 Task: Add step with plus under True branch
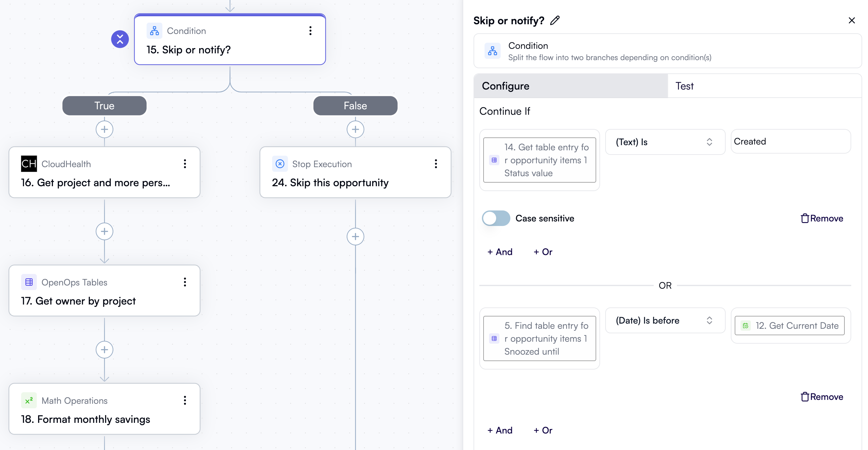pos(105,130)
